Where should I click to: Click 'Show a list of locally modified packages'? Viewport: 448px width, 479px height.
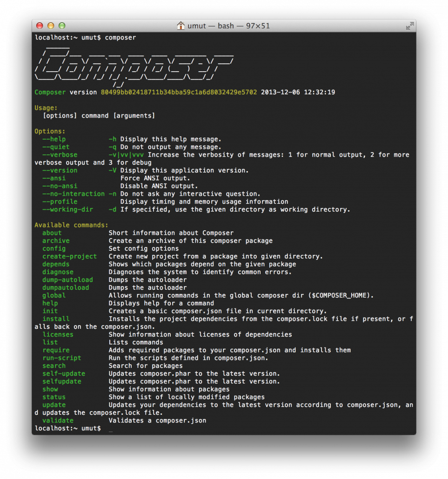pyautogui.click(x=187, y=397)
